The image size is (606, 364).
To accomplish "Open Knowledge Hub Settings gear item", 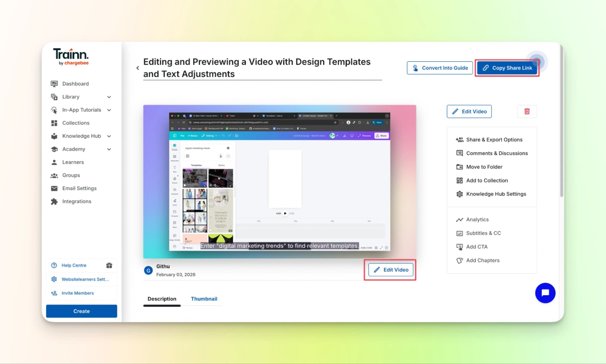I will [x=496, y=194].
